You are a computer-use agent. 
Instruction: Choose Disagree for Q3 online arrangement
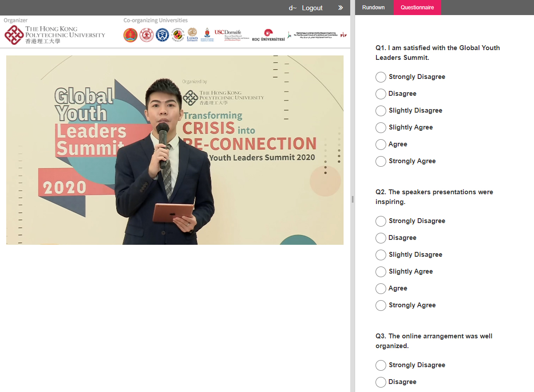(x=381, y=382)
